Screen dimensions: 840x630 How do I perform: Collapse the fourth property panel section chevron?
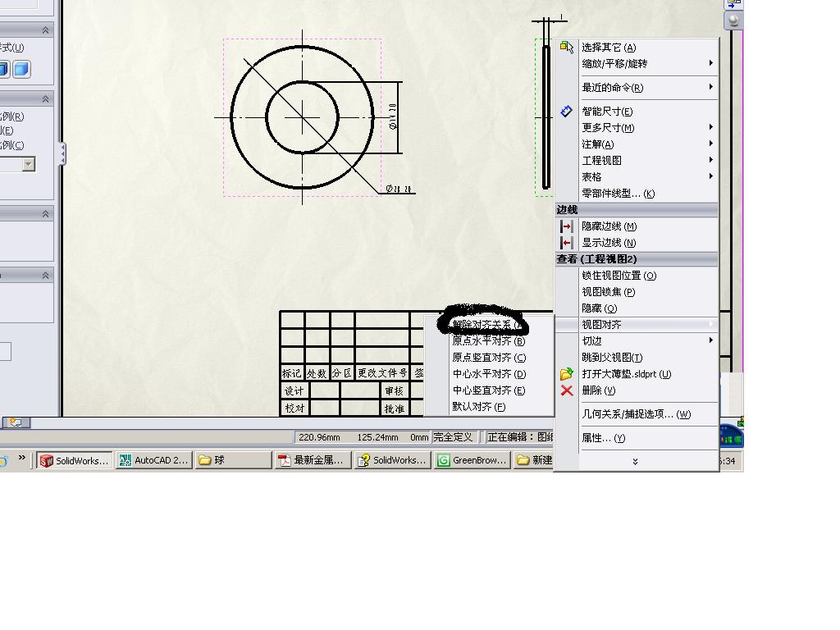(x=46, y=276)
